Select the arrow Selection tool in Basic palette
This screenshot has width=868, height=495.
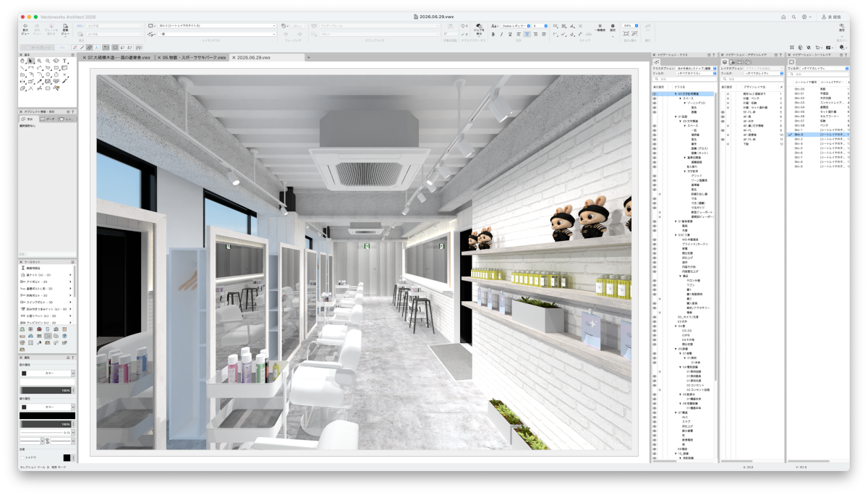click(x=30, y=61)
